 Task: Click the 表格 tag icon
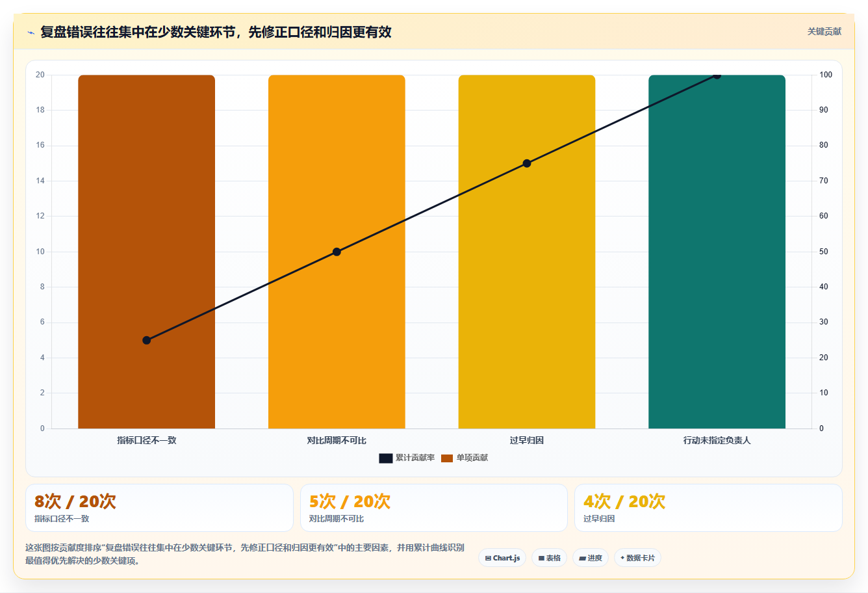point(541,559)
